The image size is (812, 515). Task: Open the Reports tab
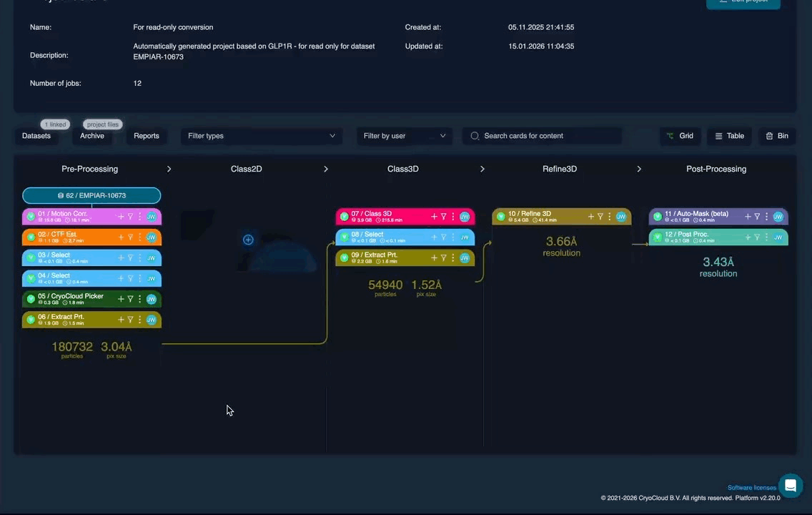point(147,136)
